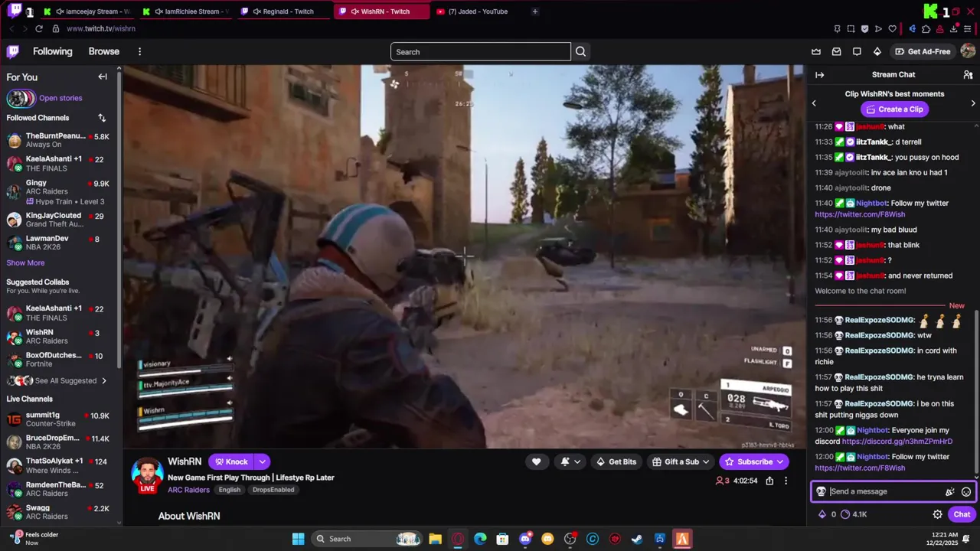The width and height of the screenshot is (980, 551).
Task: Open browser downloads icon
Action: (954, 28)
